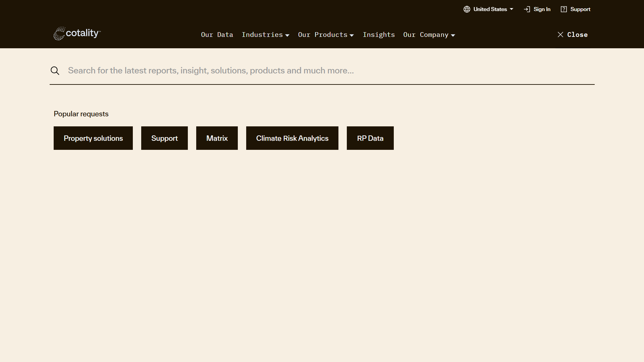Dismiss the search overlay with Close

[578, 35]
